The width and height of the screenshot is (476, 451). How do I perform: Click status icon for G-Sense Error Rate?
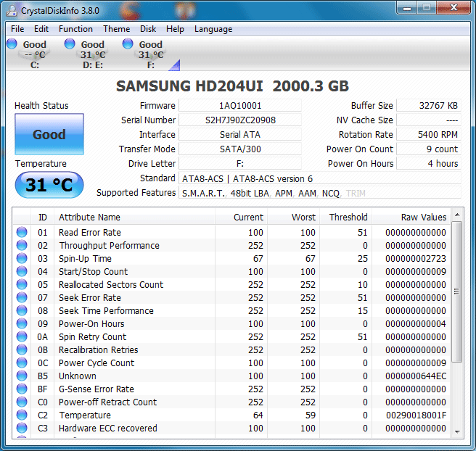pos(22,389)
